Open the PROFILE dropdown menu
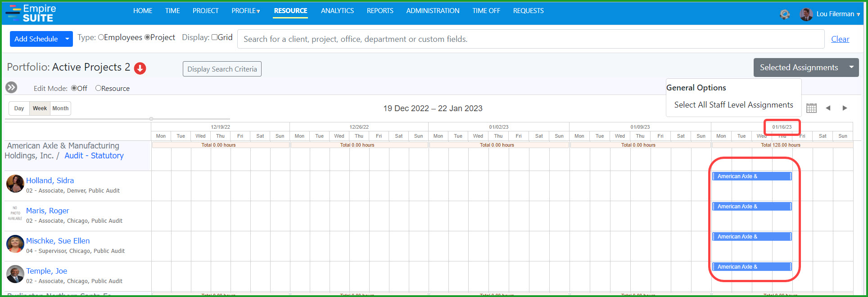 pos(246,11)
